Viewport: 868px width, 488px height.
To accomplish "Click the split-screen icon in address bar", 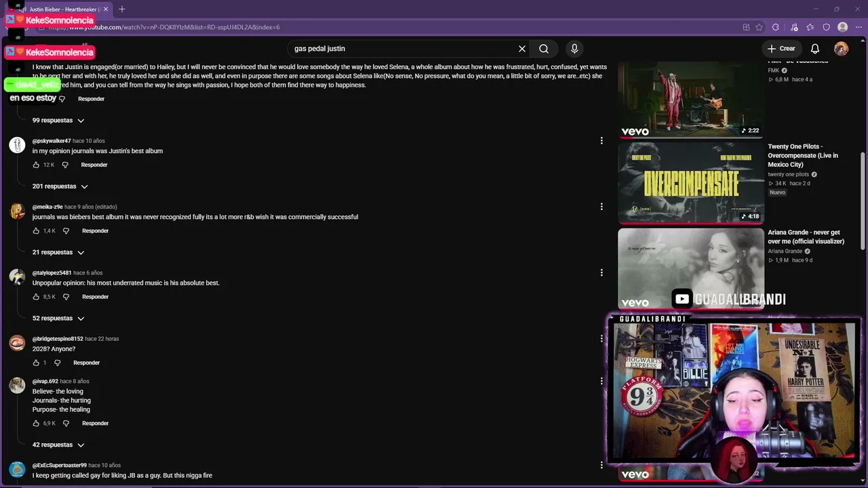I will point(746,27).
